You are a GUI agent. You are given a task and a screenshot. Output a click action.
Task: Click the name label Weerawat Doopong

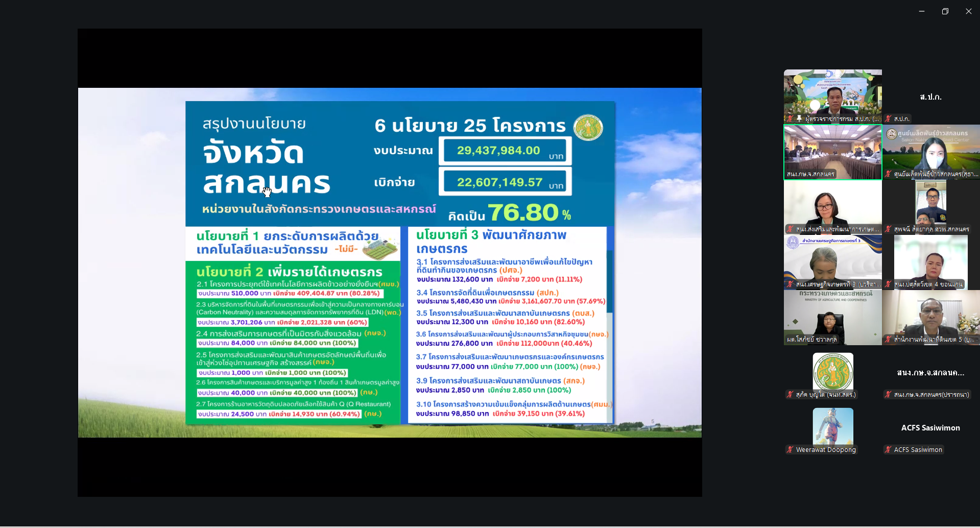[x=826, y=450]
